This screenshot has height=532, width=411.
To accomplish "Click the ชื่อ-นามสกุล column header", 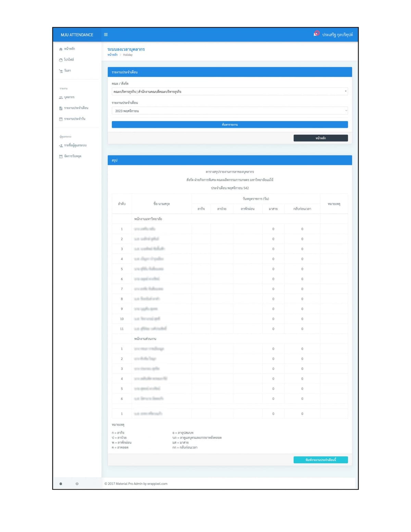I will coord(162,204).
